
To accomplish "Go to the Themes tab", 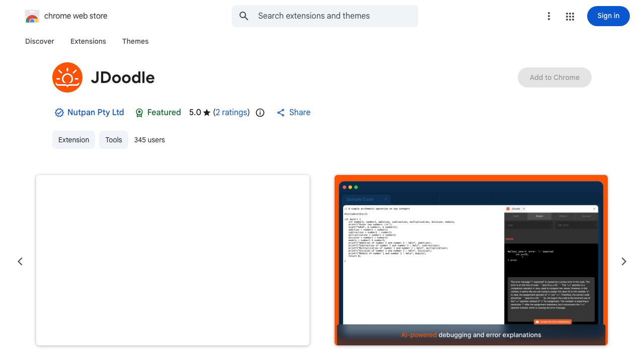I will [135, 41].
